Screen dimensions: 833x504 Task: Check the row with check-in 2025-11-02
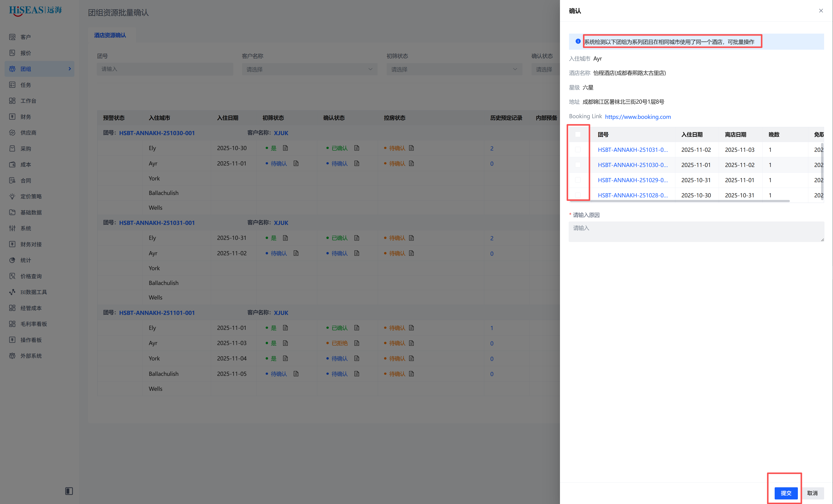tap(578, 150)
